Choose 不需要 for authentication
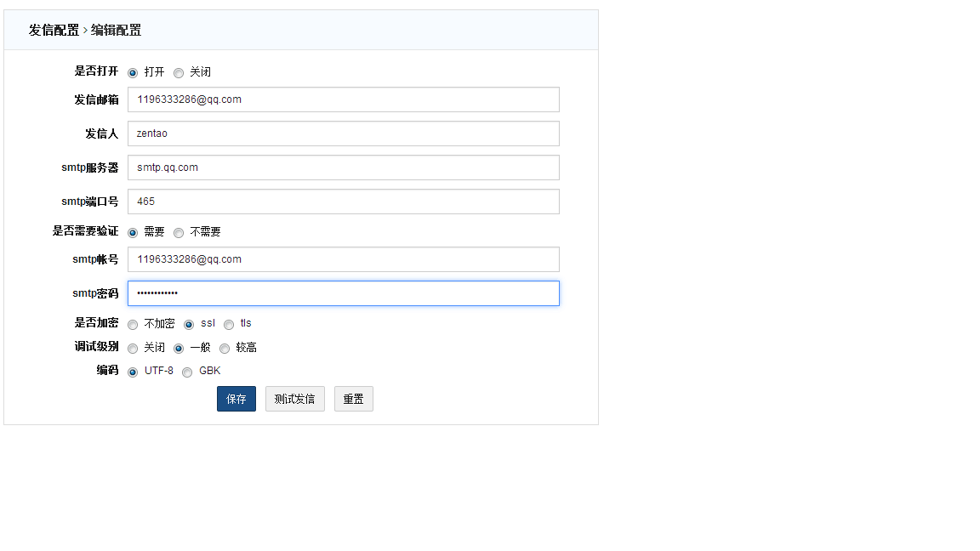The image size is (980, 551). point(179,233)
